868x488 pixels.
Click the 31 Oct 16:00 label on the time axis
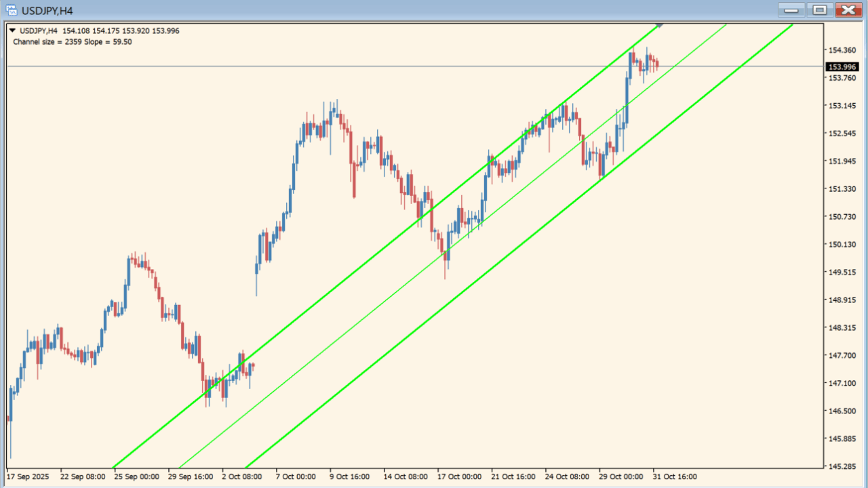click(x=675, y=476)
